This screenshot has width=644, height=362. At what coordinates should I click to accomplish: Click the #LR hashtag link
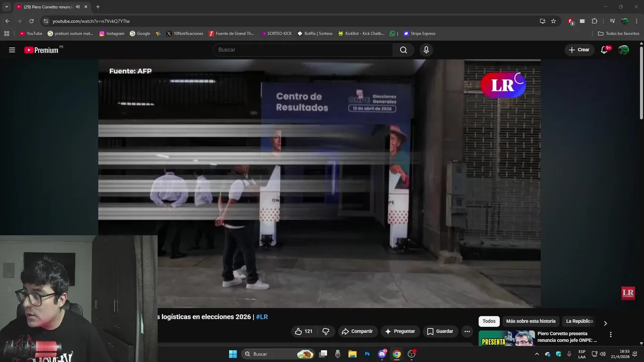(262, 317)
